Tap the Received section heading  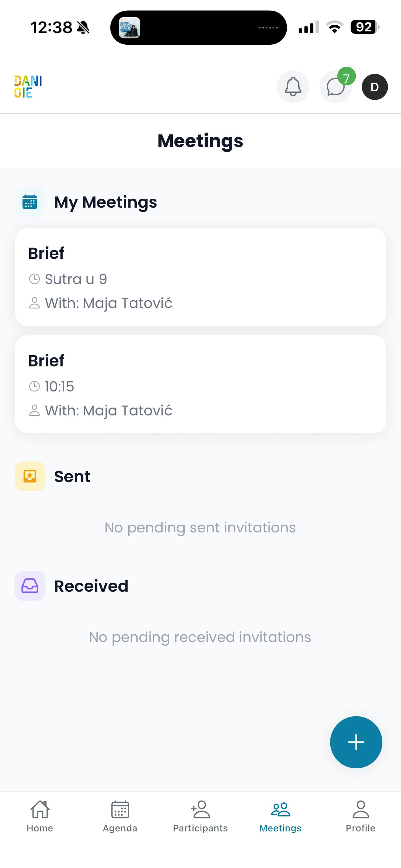pyautogui.click(x=91, y=586)
